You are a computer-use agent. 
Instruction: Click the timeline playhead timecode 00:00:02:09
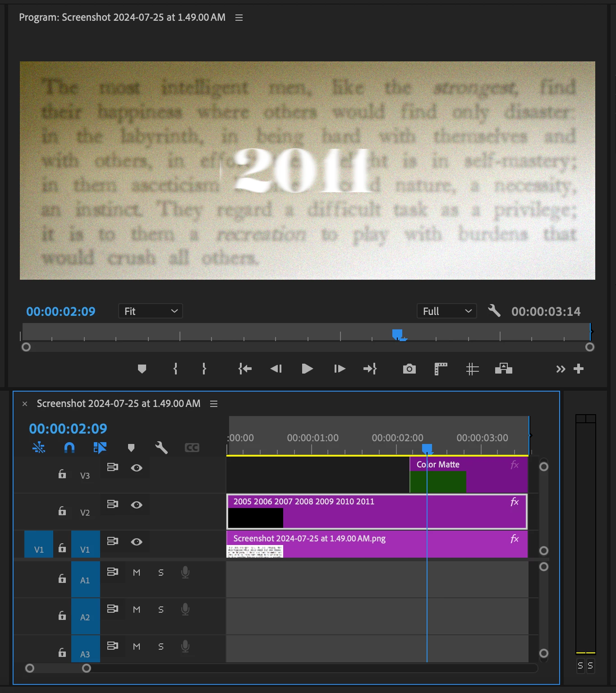[68, 428]
